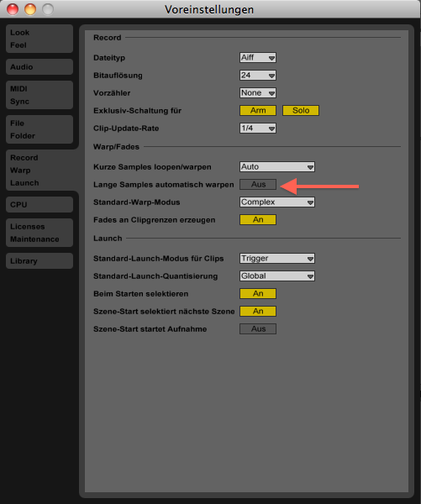The height and width of the screenshot is (504, 421).
Task: Turn off Beim Starten selektieren
Action: click(x=258, y=294)
